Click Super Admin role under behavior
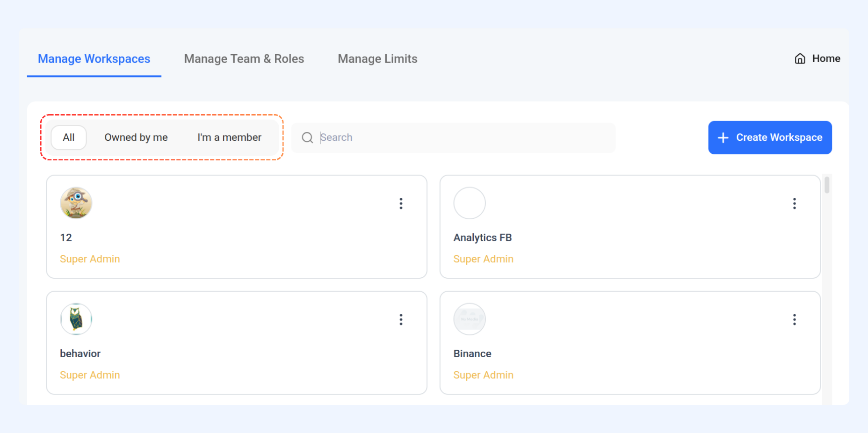 (x=90, y=375)
